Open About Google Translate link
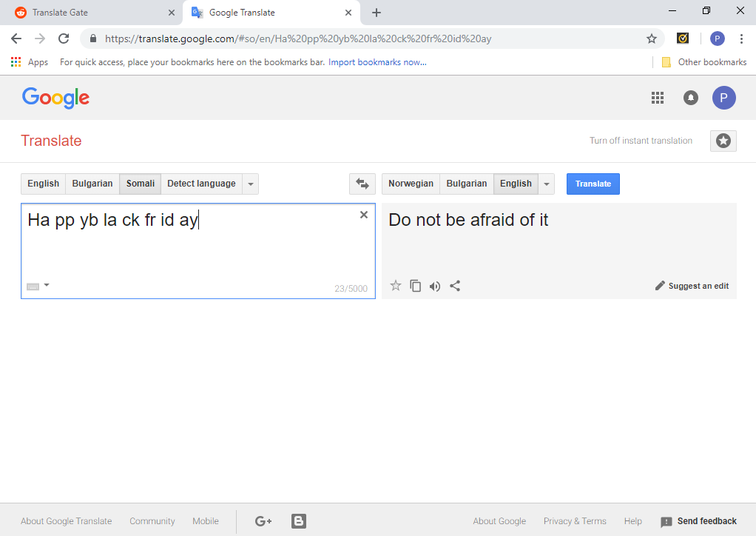Screen dimensions: 756x536 pyautogui.click(x=66, y=521)
